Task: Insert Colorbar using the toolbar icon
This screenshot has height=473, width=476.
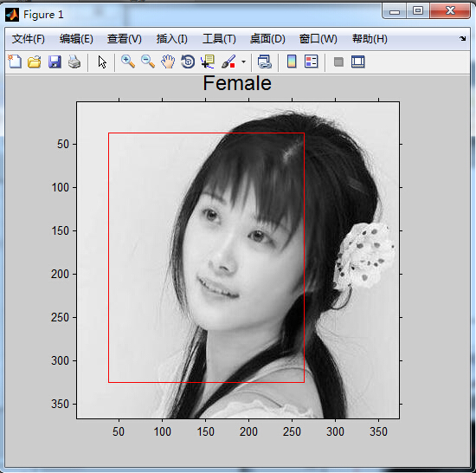Action: point(292,62)
